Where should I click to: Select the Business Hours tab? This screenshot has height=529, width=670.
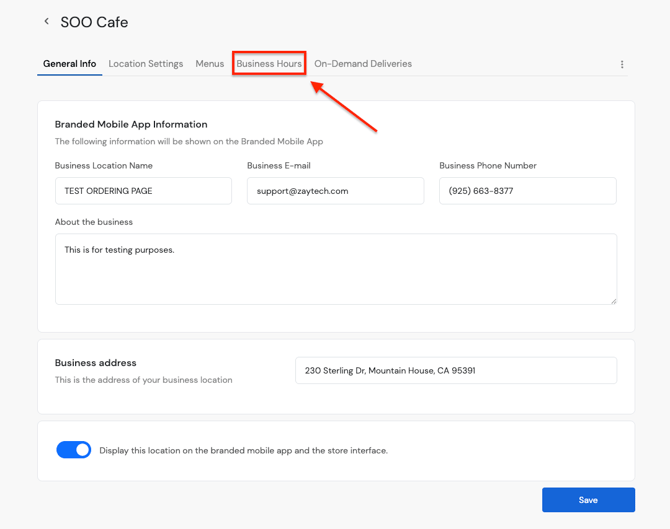[269, 64]
